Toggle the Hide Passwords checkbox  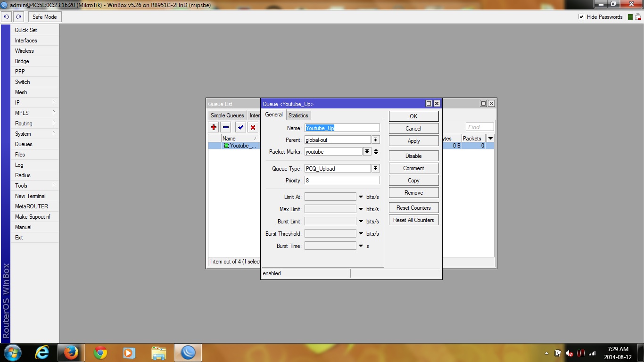tap(581, 17)
